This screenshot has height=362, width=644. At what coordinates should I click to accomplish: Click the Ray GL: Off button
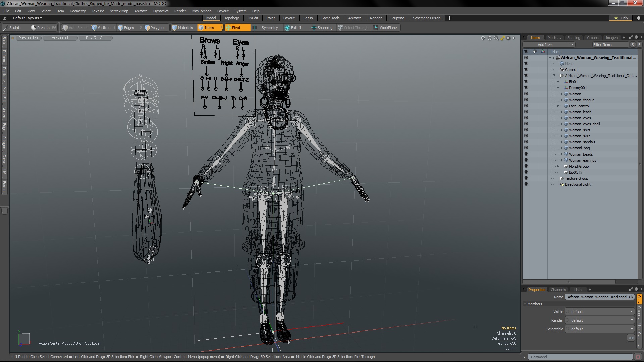click(95, 38)
